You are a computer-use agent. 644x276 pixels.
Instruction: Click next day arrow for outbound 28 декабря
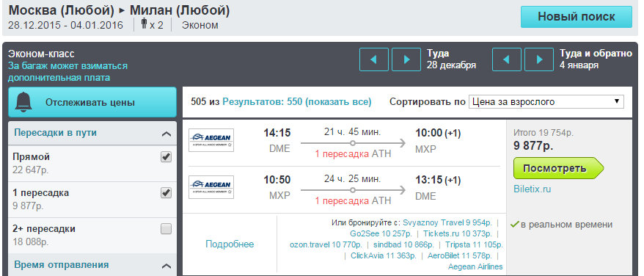(x=406, y=59)
